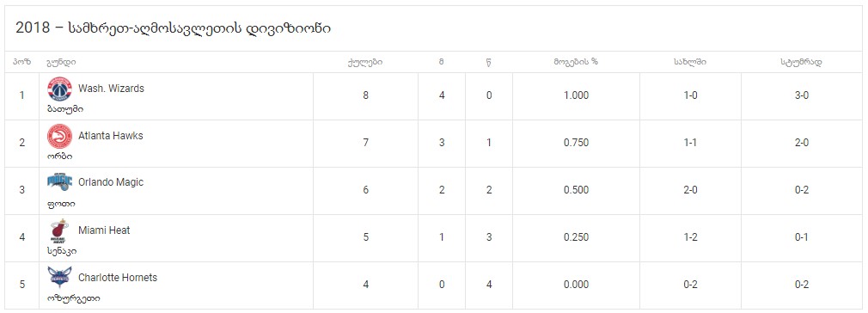Select the 1.000 win percentage cell
The height and width of the screenshot is (313, 868).
[576, 95]
